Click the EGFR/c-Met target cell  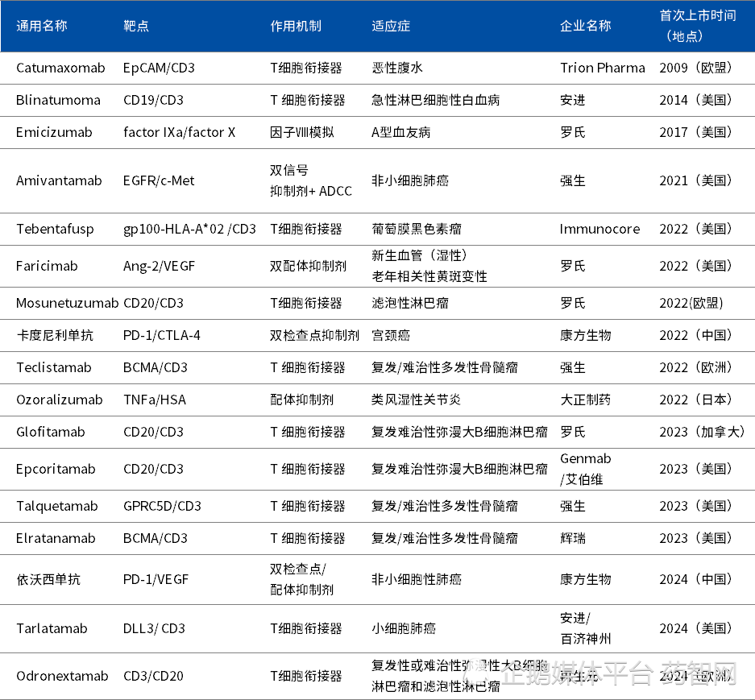pos(159,180)
